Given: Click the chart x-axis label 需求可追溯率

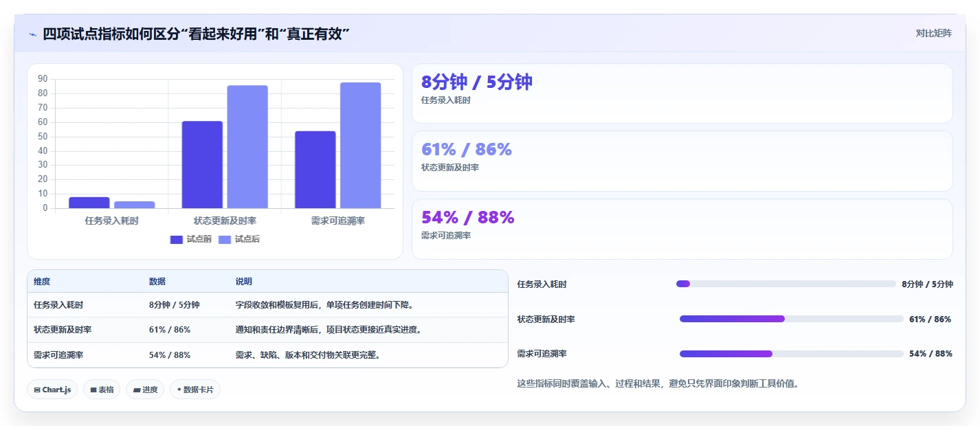Looking at the screenshot, I should point(338,221).
